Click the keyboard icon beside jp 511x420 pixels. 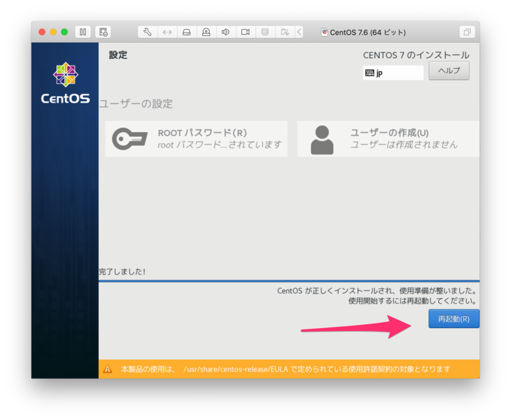[x=370, y=73]
